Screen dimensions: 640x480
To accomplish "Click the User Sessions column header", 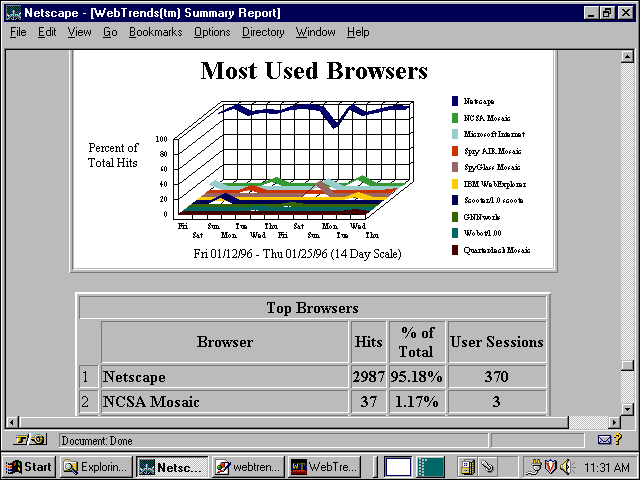I will (497, 342).
